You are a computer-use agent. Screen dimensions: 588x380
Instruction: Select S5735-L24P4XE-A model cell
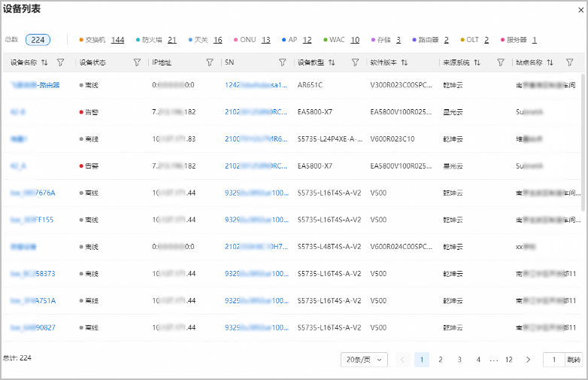(x=330, y=139)
